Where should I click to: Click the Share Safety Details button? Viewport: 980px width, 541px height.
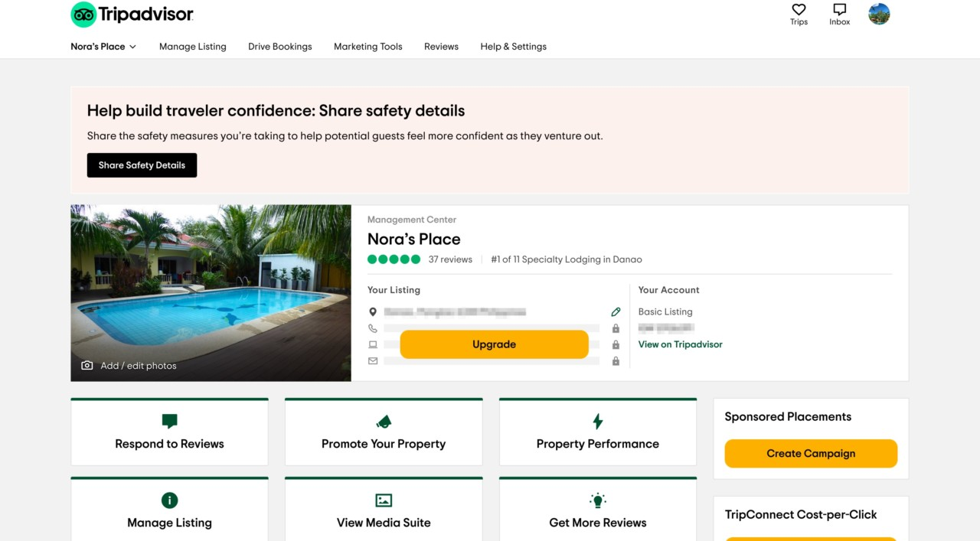tap(142, 165)
